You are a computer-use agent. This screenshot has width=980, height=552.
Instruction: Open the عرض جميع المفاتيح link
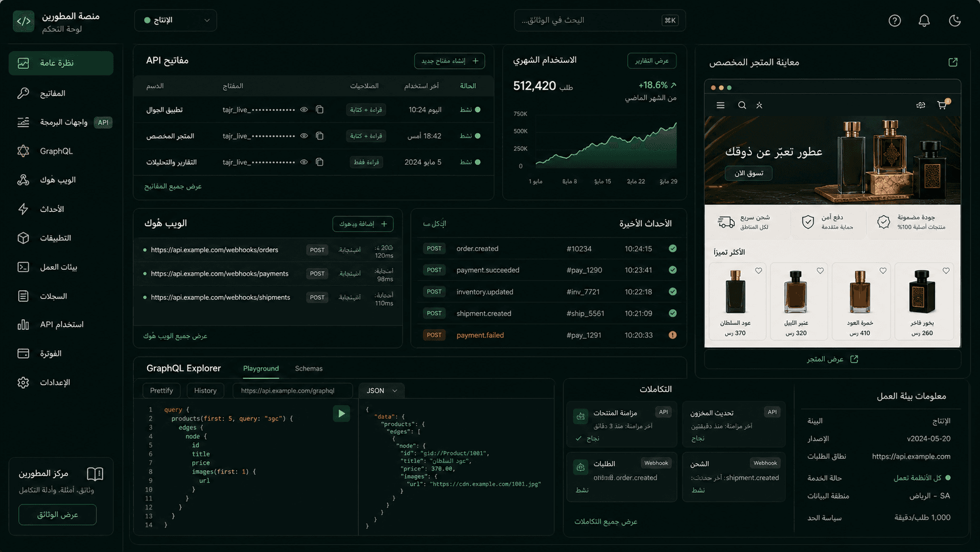click(173, 186)
